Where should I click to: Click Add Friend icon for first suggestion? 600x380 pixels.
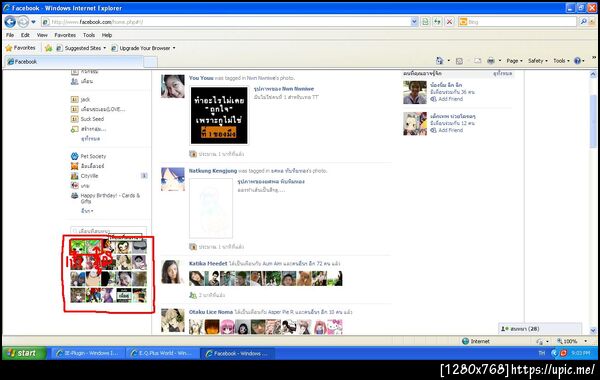pos(433,99)
